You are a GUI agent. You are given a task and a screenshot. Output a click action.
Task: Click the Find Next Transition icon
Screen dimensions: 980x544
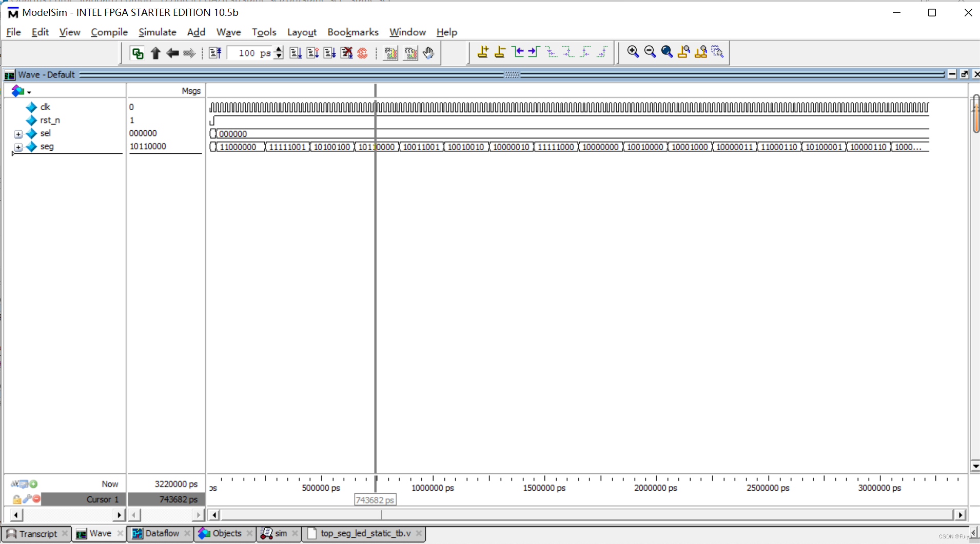(x=534, y=52)
